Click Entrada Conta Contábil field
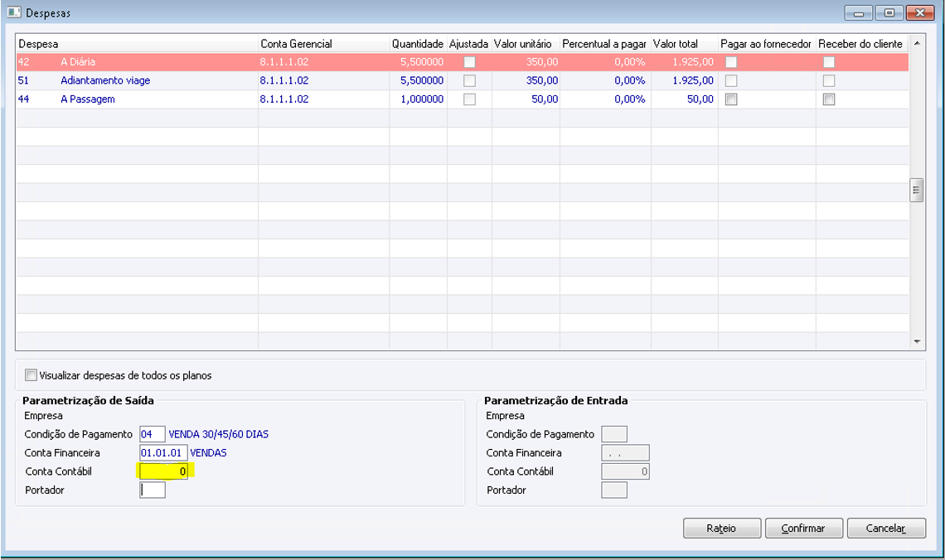Screen dimensions: 945x560 [626, 471]
